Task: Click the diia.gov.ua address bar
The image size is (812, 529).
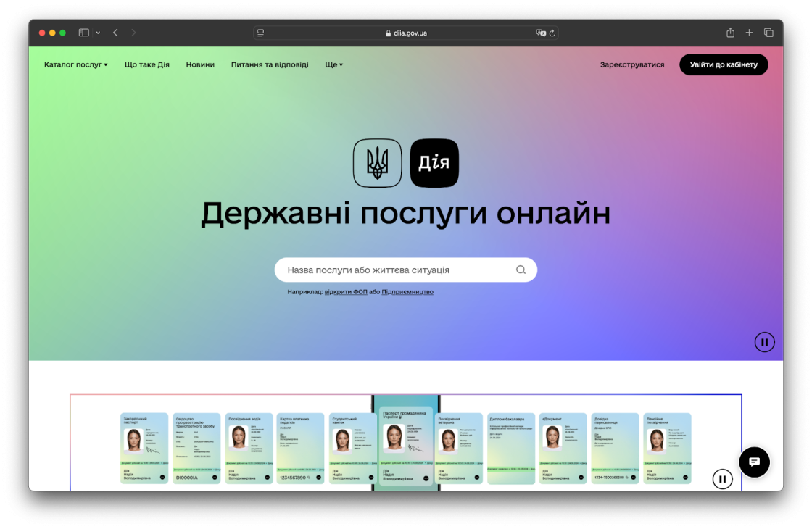Action: [x=405, y=33]
